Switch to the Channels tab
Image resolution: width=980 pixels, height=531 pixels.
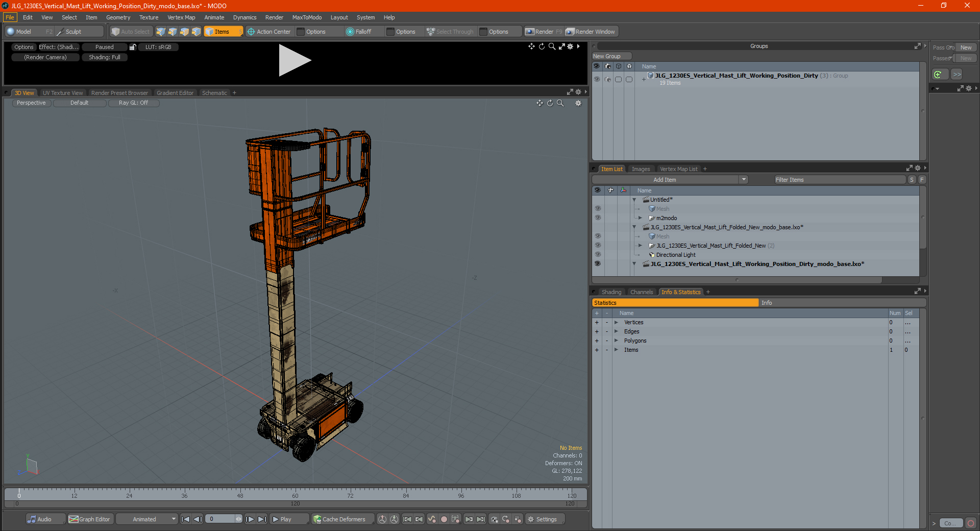pyautogui.click(x=642, y=292)
